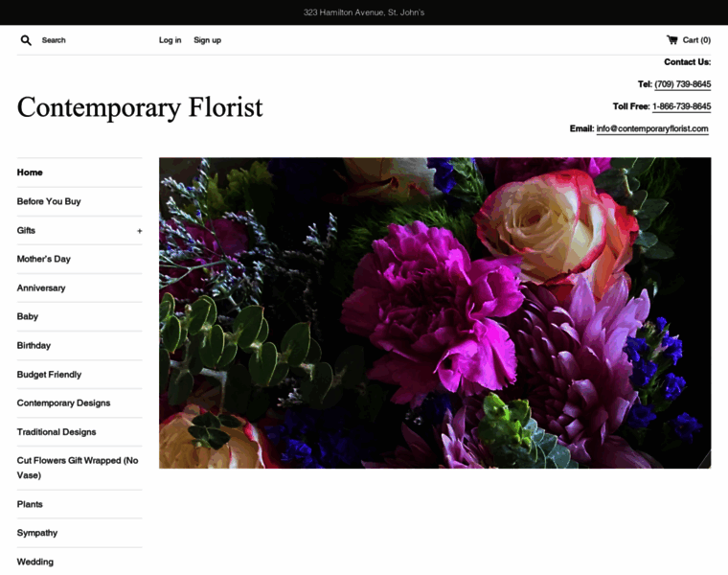Expand the Gifts submenu plus sign
This screenshot has height=575, width=728.
(139, 231)
